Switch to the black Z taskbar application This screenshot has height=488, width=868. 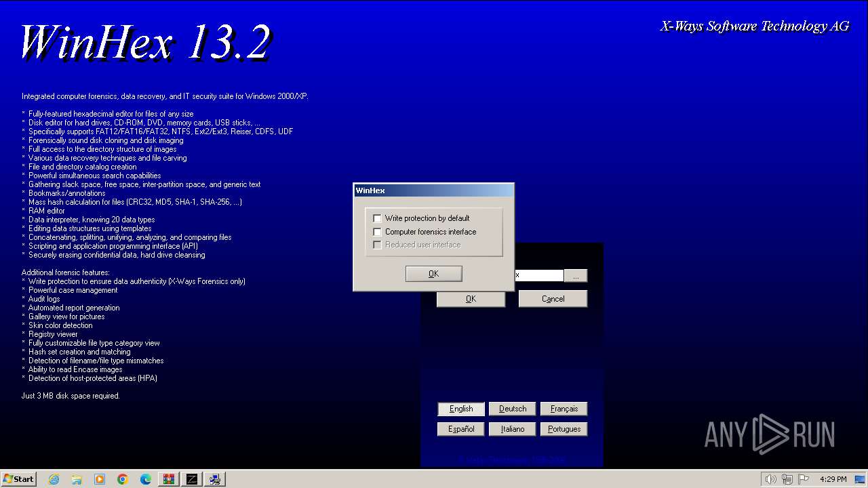pos(192,479)
